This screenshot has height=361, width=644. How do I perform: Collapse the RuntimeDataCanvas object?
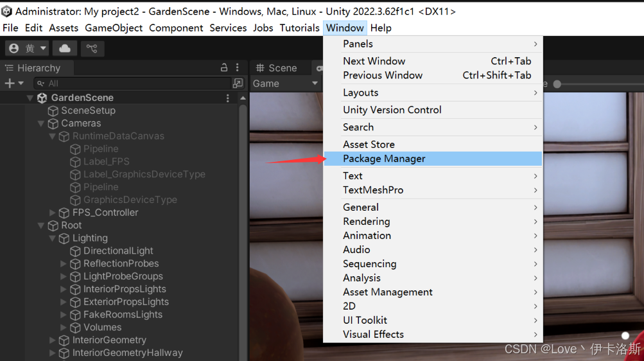tap(52, 136)
